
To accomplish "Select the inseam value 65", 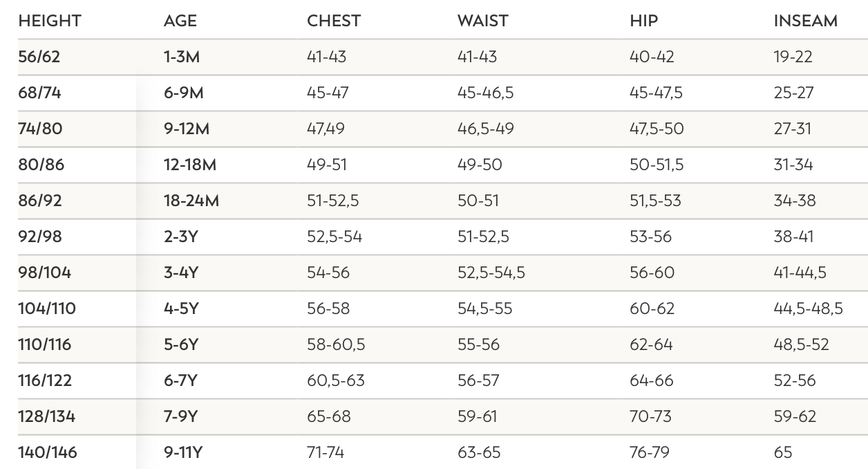I will pos(783,453).
